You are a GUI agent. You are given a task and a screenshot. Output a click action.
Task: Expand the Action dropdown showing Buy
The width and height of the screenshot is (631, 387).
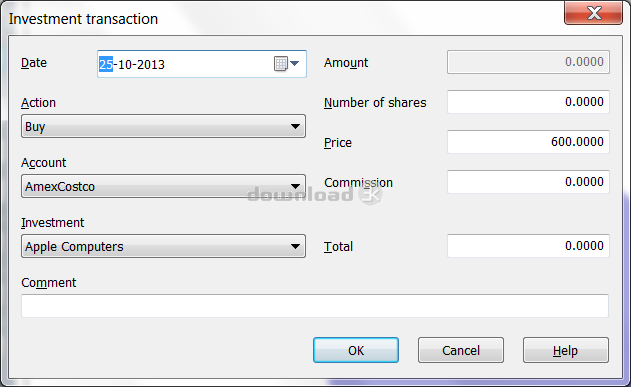[163, 126]
